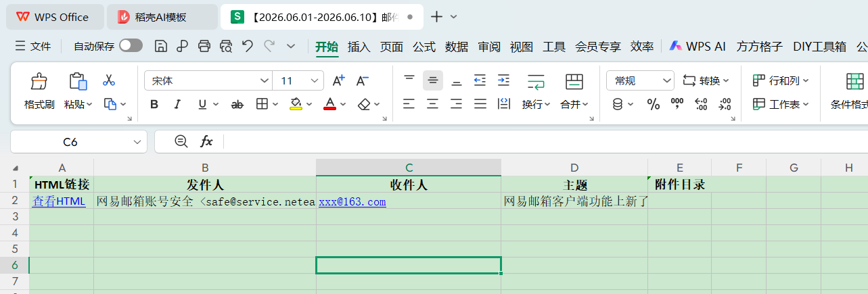This screenshot has width=868, height=294.
Task: Open the number format dropdown (常规)
Action: tap(667, 81)
